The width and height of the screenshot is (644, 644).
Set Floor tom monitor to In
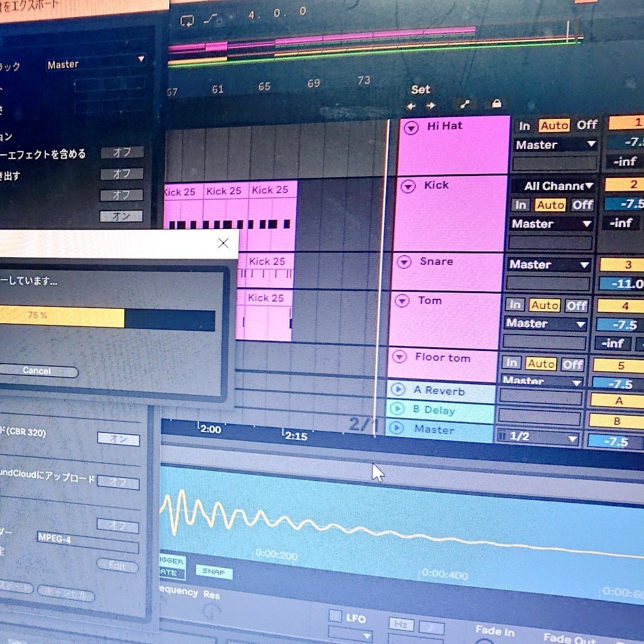[511, 362]
